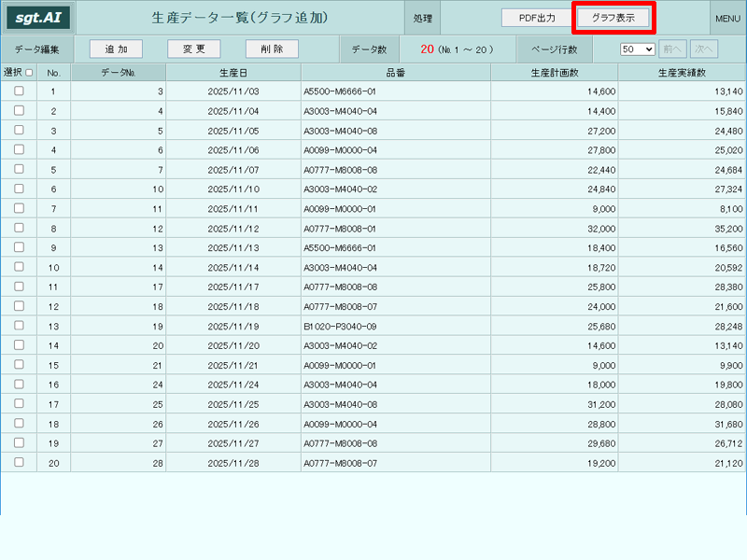
Task: Click the PDF出力 button
Action: pos(537,18)
